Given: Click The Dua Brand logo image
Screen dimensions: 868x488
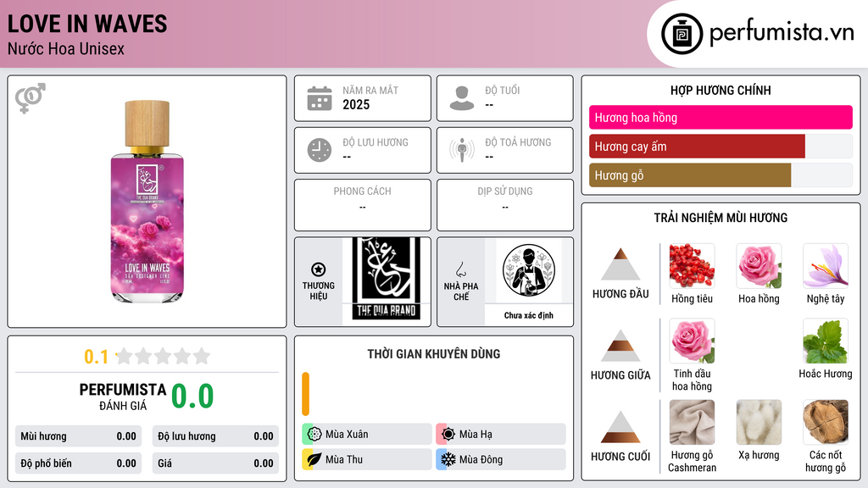Looking at the screenshot, I should pyautogui.click(x=387, y=279).
